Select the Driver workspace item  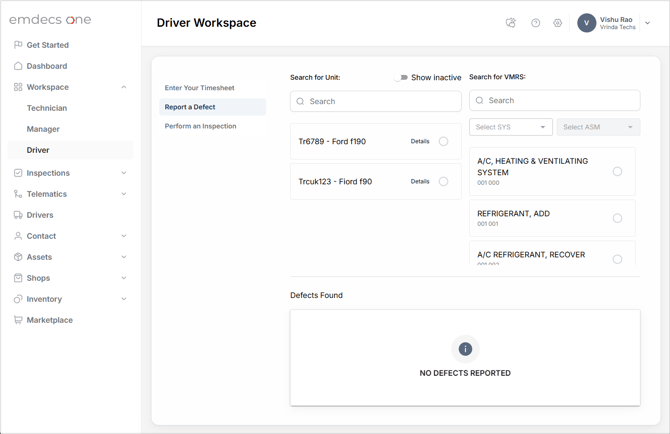pos(71,150)
